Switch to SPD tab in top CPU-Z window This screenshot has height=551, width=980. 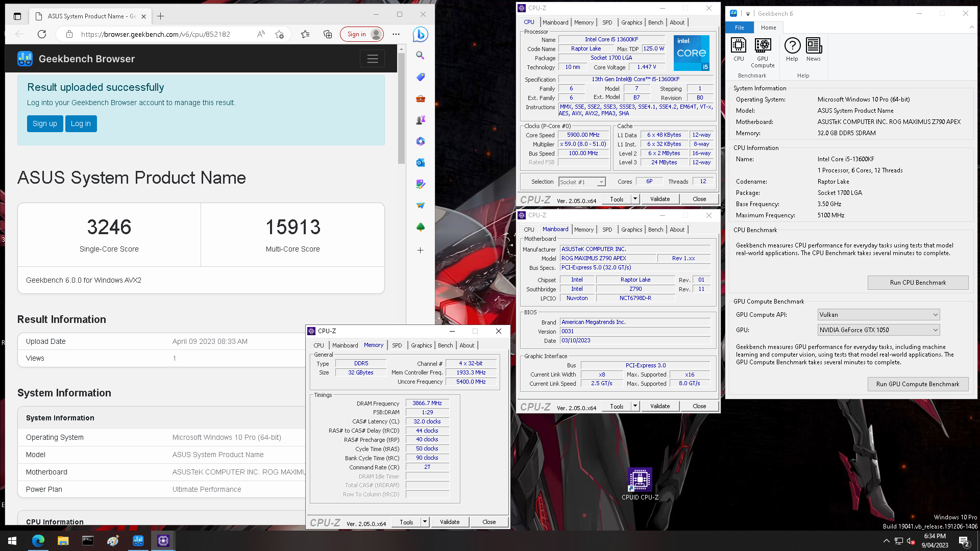607,22
